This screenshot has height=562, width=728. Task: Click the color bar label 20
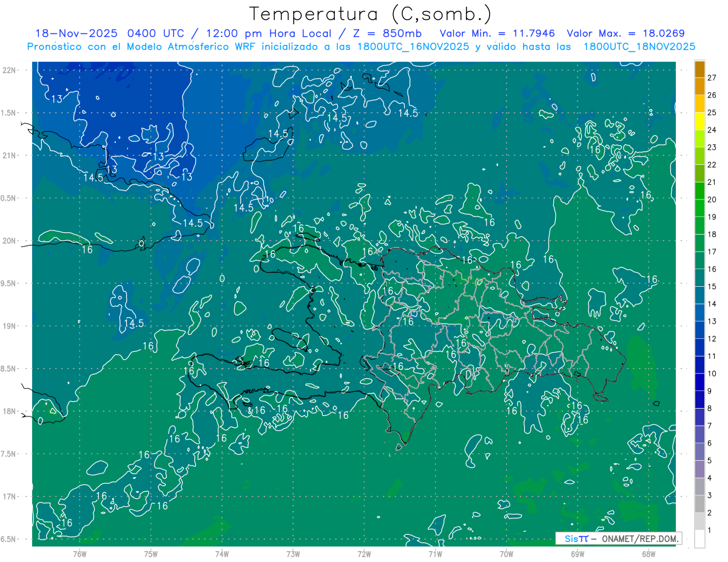pos(712,199)
